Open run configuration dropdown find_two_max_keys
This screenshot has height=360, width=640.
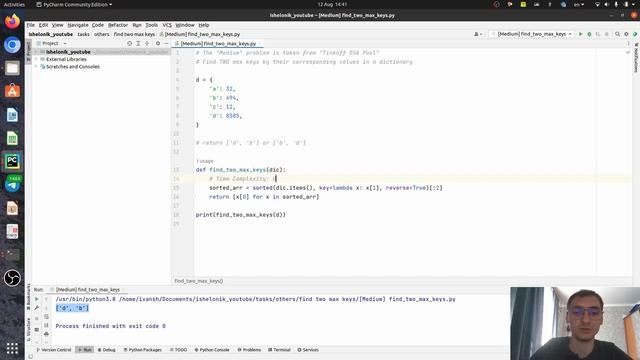(x=532, y=34)
